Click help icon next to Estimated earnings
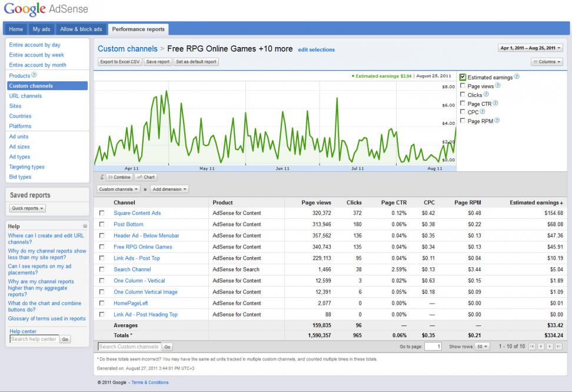 (x=517, y=77)
